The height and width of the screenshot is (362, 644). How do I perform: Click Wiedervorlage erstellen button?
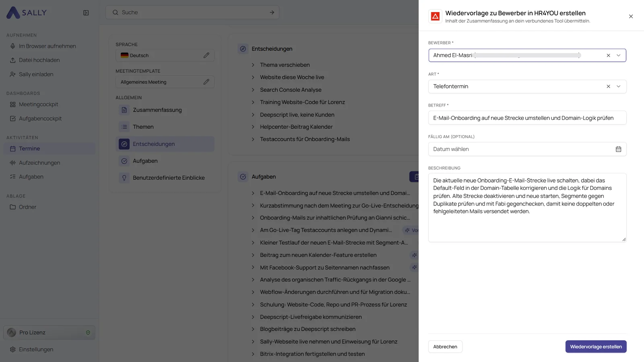point(596,347)
